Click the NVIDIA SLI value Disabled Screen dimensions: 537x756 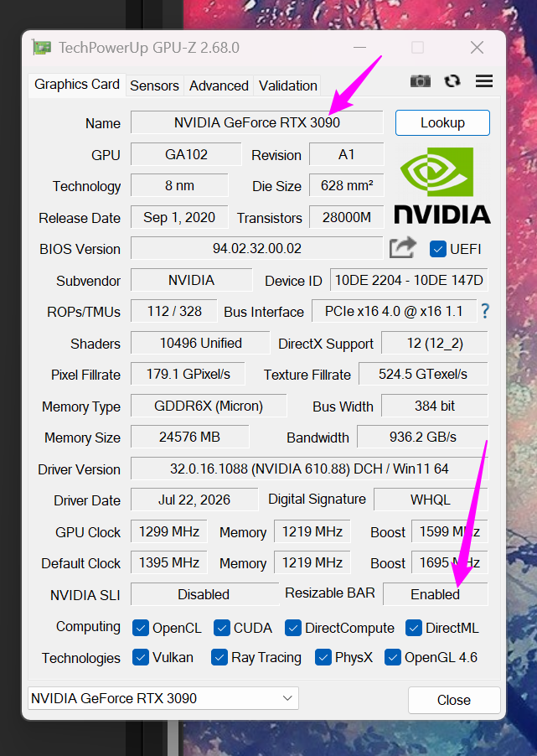[x=204, y=594]
